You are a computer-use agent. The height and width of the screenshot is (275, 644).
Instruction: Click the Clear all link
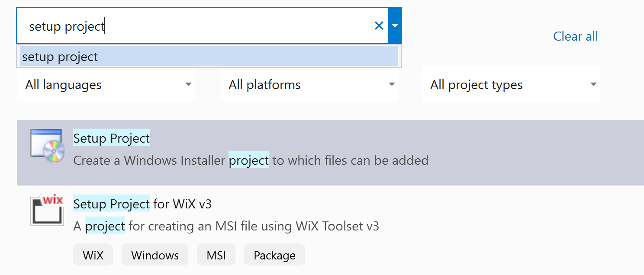click(x=575, y=36)
